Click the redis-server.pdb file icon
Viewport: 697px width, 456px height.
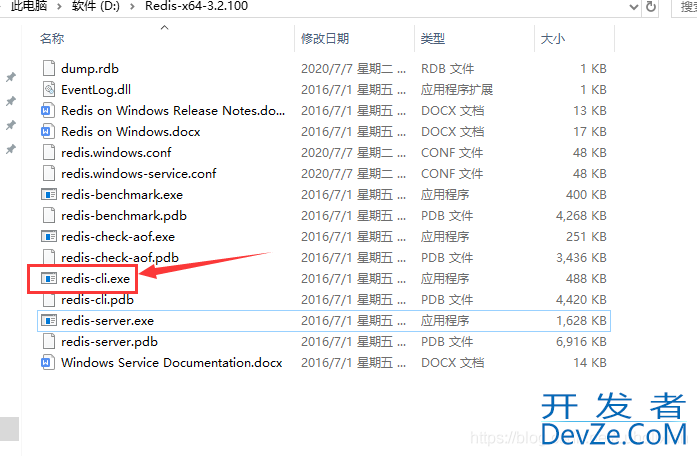(x=48, y=341)
